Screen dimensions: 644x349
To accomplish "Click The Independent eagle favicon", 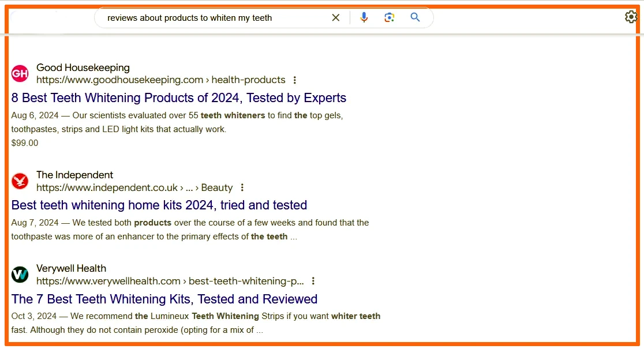I will tap(20, 181).
